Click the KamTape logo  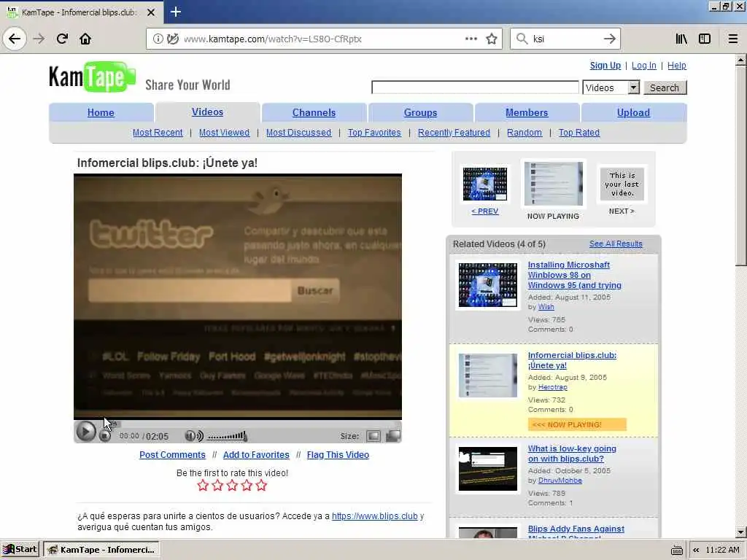[x=92, y=77]
